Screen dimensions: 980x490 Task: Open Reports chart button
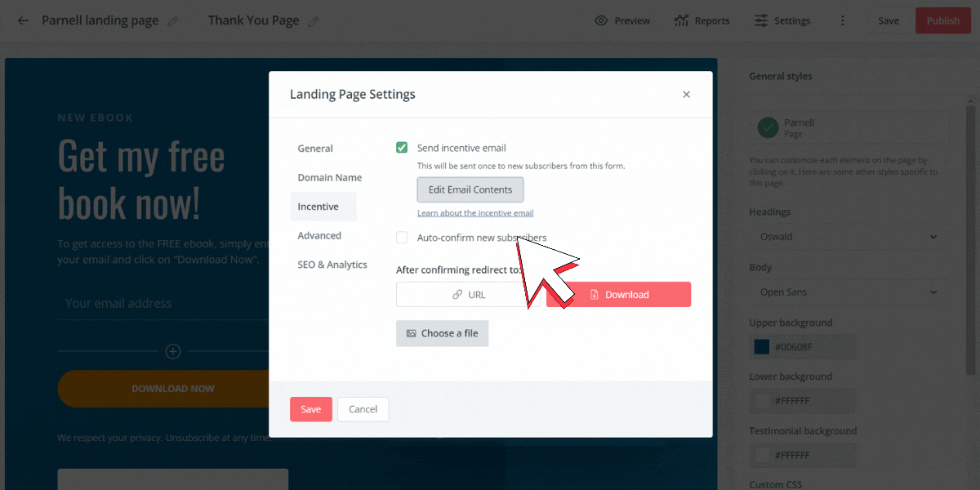pyautogui.click(x=702, y=20)
